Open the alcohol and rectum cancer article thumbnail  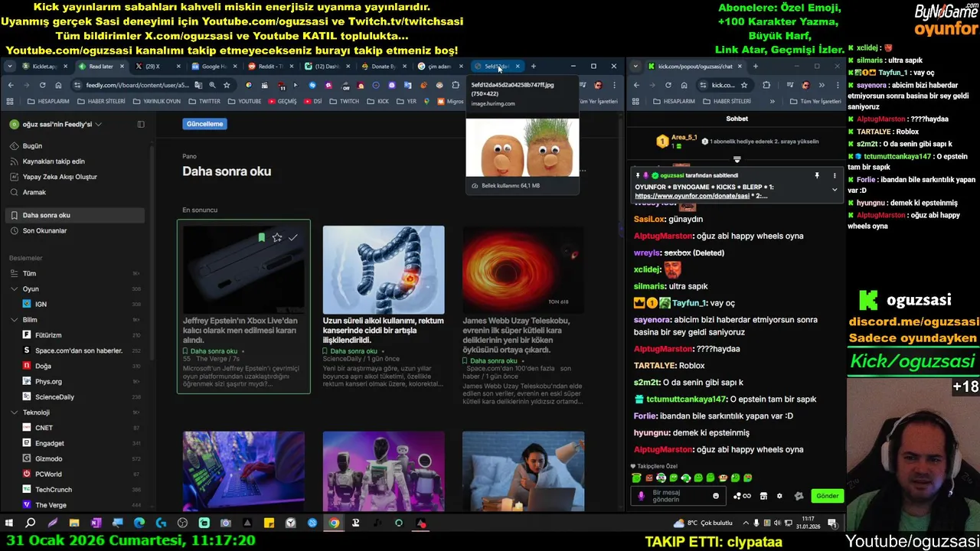click(x=384, y=269)
